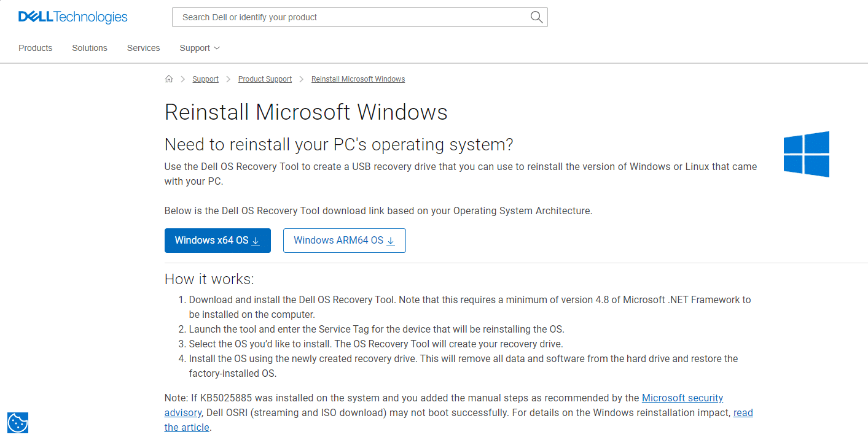Click Reinstall Microsoft Windows breadcrumb link
868x440 pixels.
pyautogui.click(x=358, y=79)
